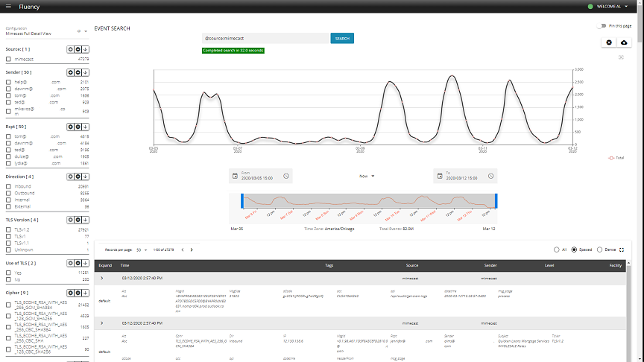Click the SEARCH button
This screenshot has width=644, height=362.
342,38
